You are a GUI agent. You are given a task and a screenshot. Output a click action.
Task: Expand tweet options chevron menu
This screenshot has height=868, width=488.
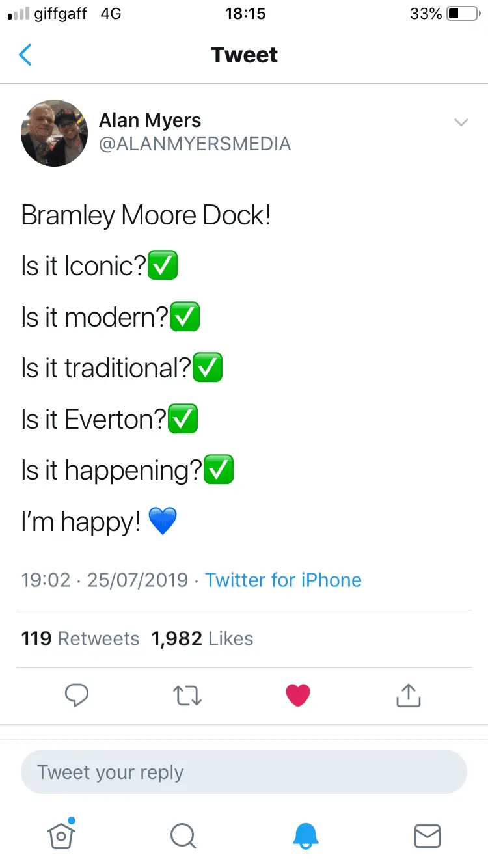pos(461,122)
